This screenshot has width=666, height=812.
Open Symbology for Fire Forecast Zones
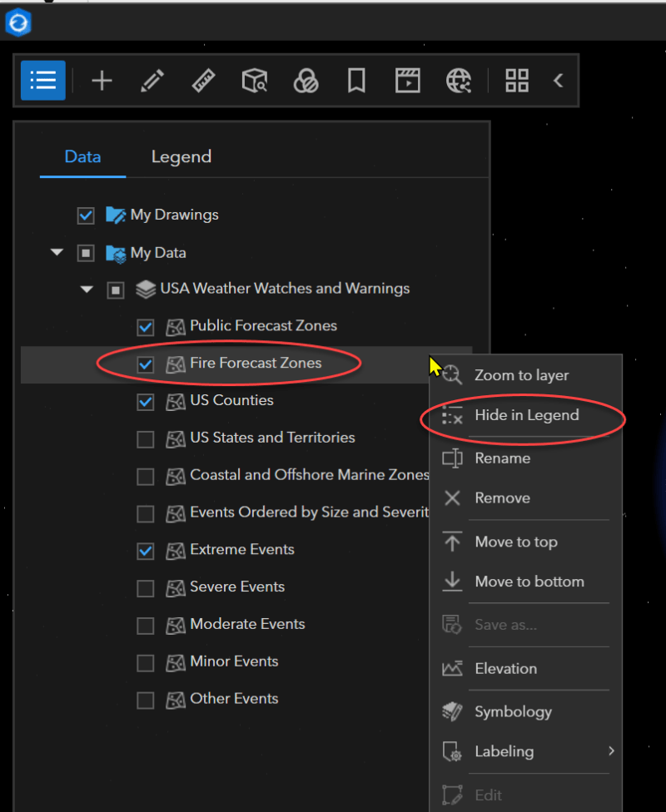coord(513,711)
